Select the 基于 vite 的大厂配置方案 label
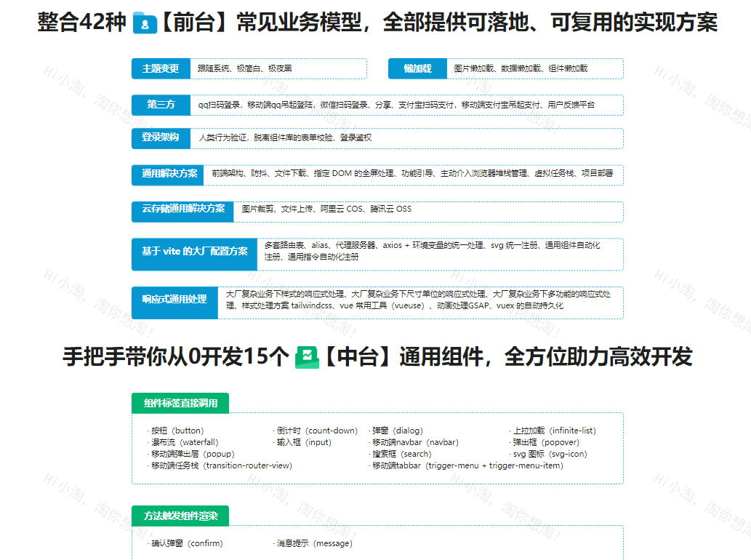 194,252
